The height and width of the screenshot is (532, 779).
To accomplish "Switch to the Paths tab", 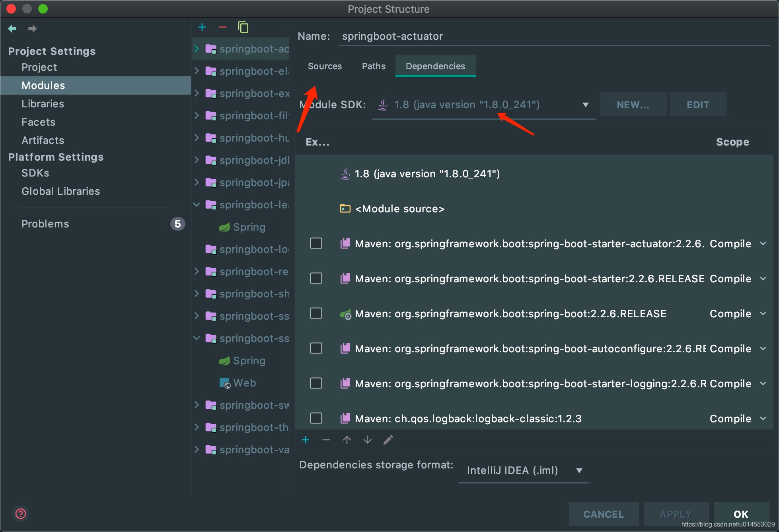I will tap(374, 66).
